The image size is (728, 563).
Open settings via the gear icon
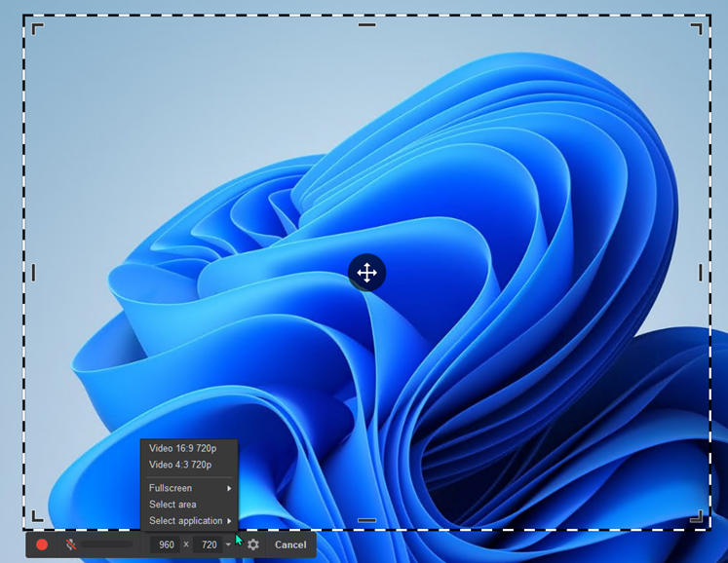(253, 544)
